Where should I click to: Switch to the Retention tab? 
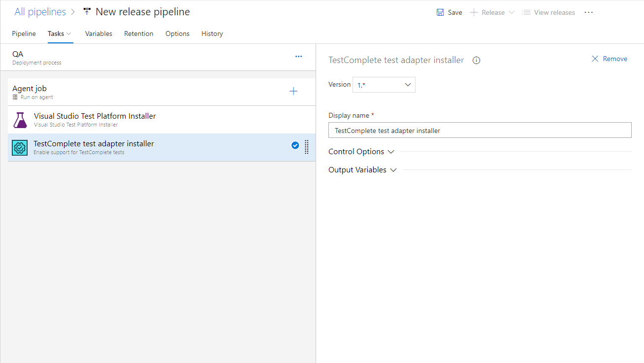(139, 33)
